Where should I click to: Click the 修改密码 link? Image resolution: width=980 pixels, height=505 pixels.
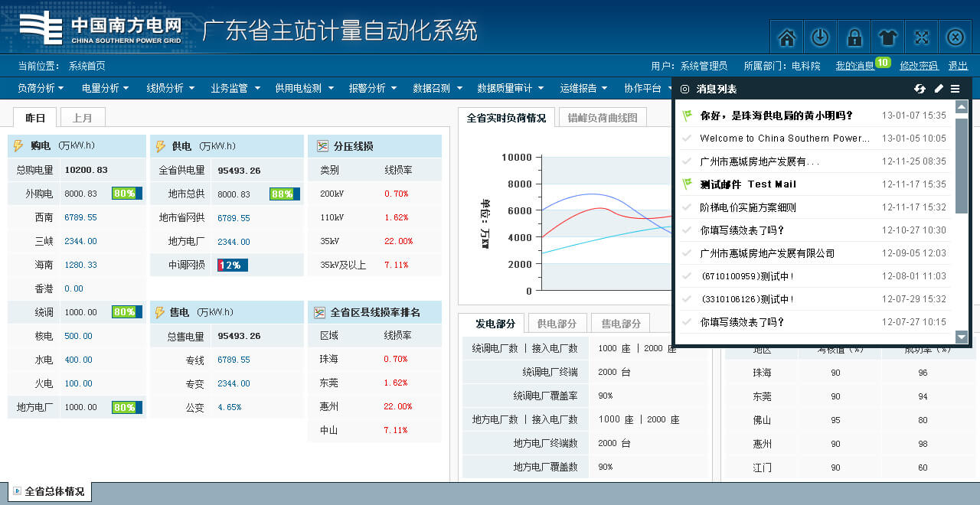(x=919, y=66)
